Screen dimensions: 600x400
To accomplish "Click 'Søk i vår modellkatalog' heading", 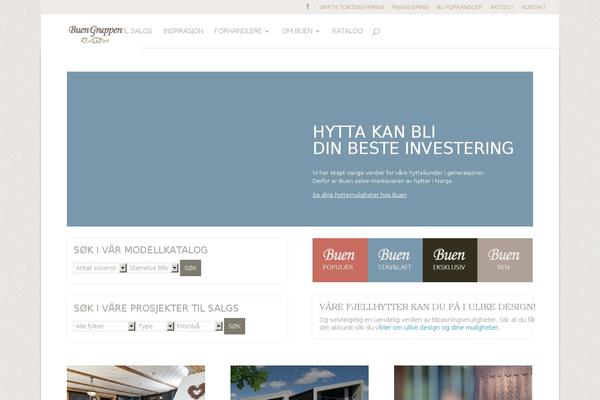I will (x=140, y=250).
